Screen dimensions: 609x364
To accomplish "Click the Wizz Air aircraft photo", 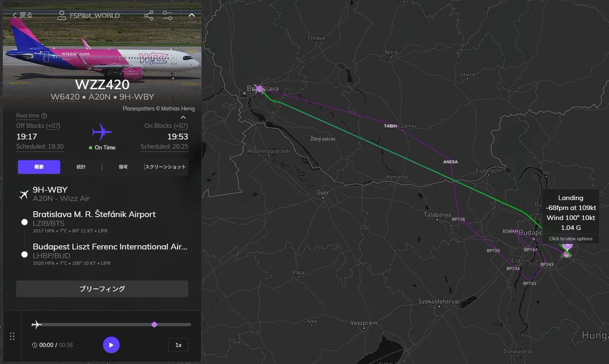I will tap(101, 56).
